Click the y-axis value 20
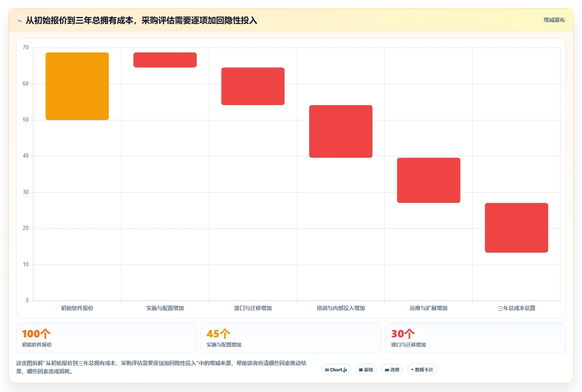The height and width of the screenshot is (392, 582). (x=26, y=228)
